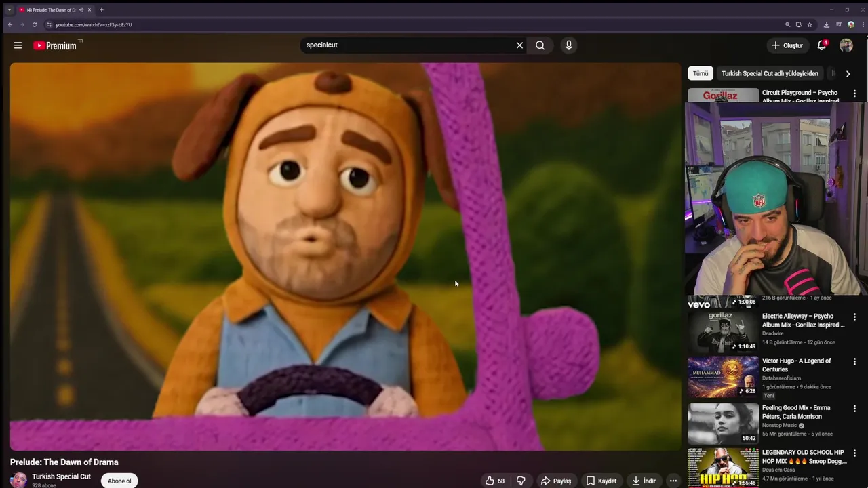The image size is (868, 488).
Task: Click the video player to pause
Action: pyautogui.click(x=345, y=256)
